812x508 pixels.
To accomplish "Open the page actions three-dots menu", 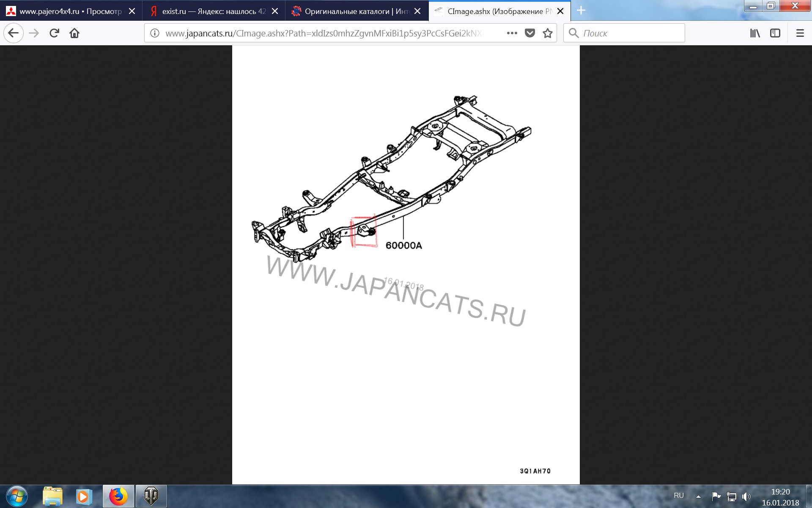I will point(512,33).
